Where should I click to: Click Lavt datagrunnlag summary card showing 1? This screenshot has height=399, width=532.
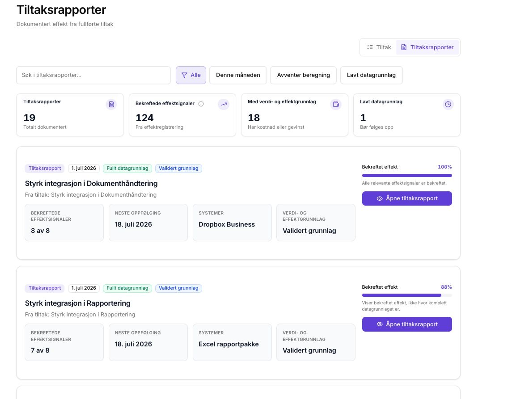click(x=407, y=115)
